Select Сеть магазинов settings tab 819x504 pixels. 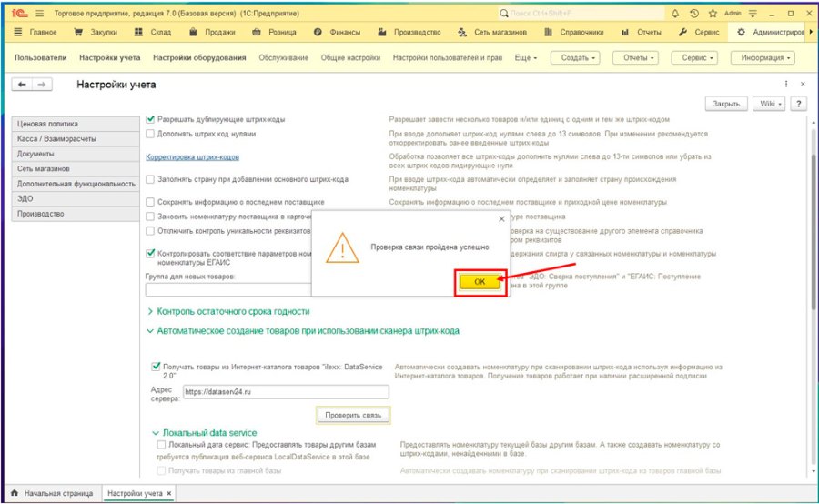pos(76,168)
